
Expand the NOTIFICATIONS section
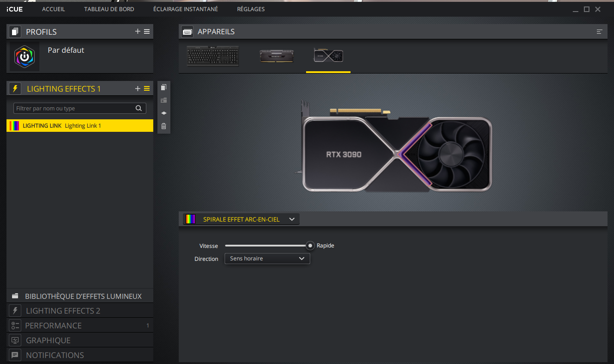80,355
